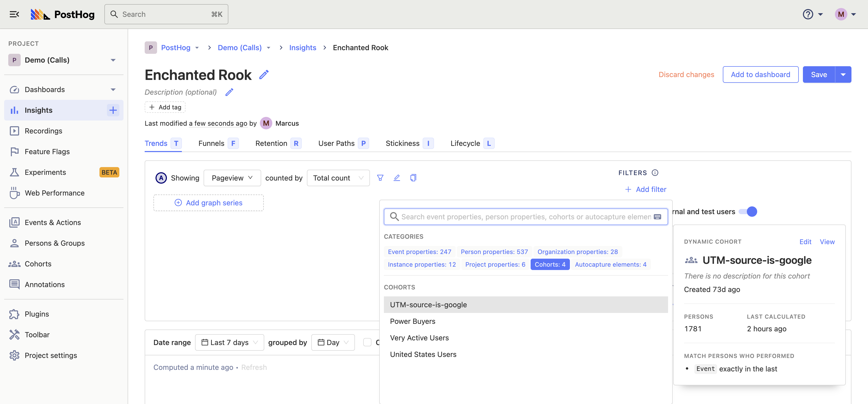Select the UTM-source-is-google cohort checkbox
The height and width of the screenshot is (404, 868).
click(429, 305)
